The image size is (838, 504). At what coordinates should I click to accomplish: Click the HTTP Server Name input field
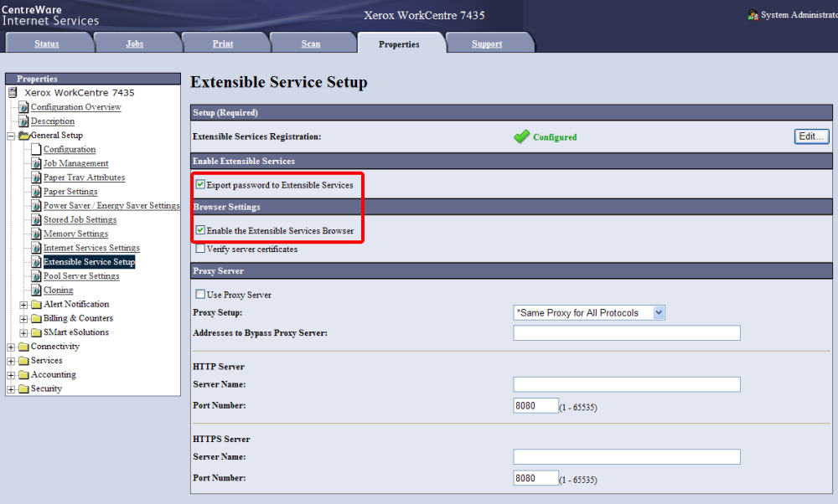point(626,384)
